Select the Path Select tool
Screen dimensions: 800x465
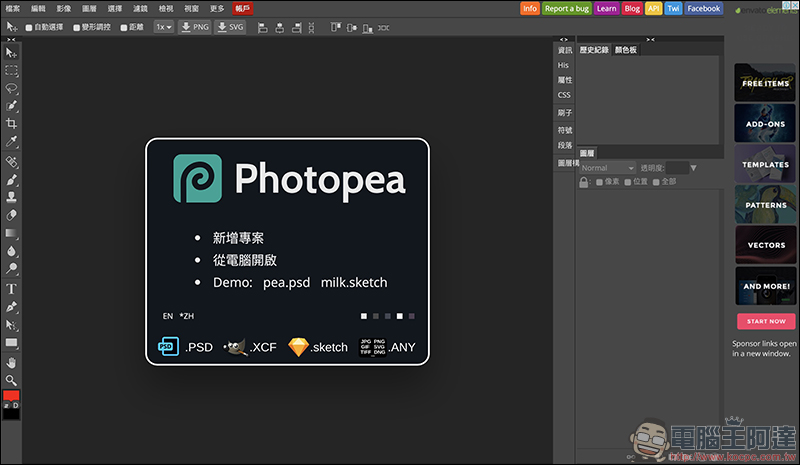(11, 325)
